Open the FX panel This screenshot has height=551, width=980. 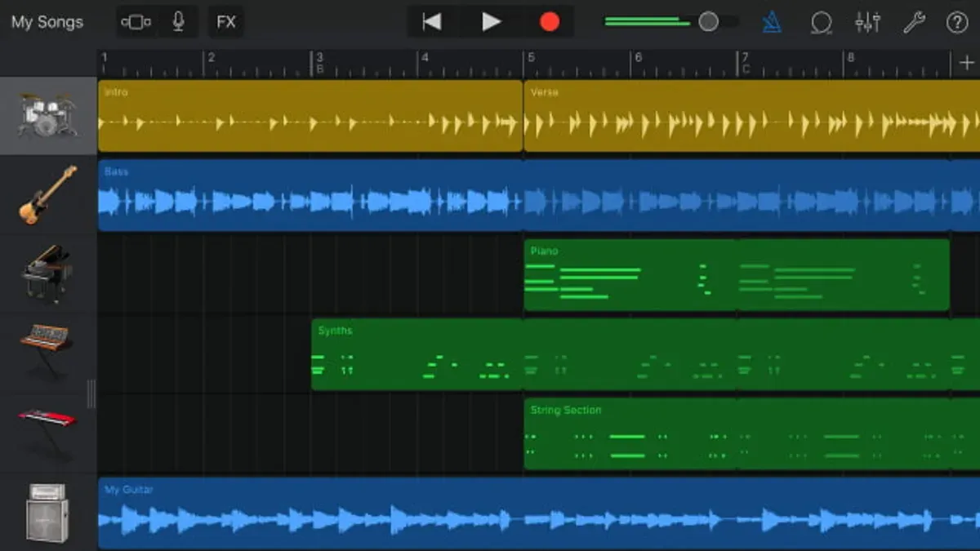226,22
